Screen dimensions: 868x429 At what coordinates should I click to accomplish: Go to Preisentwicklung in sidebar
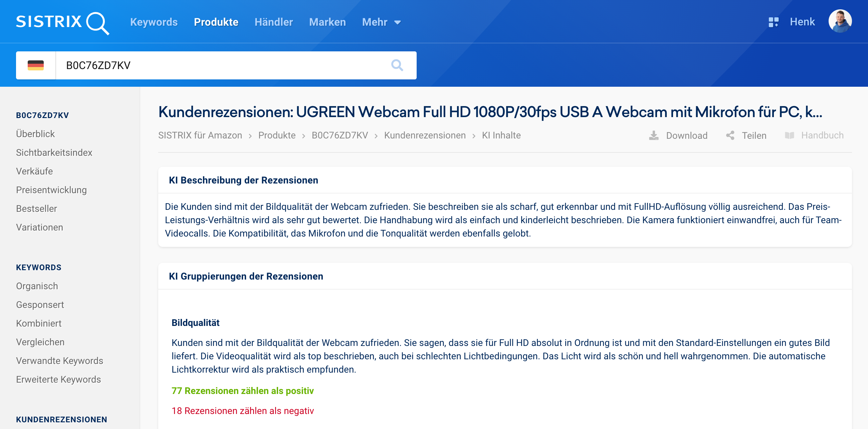coord(51,190)
